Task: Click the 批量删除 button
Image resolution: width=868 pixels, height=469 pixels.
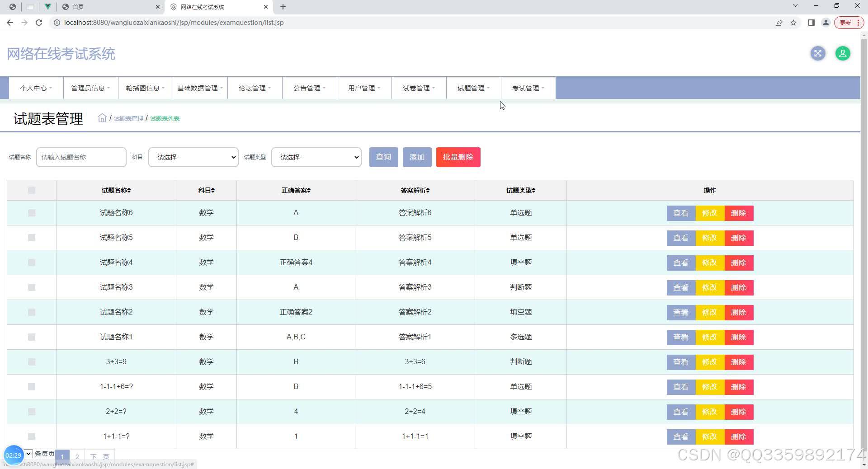Action: click(458, 157)
